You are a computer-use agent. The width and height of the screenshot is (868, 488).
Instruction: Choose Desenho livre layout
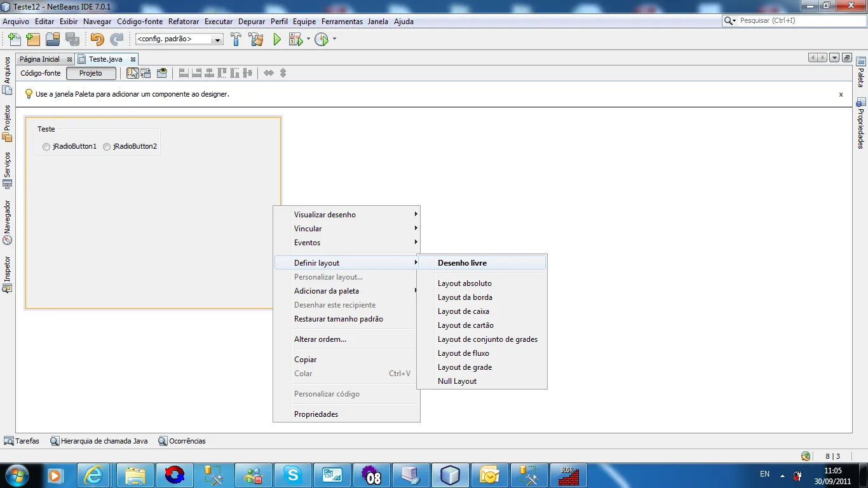482,263
